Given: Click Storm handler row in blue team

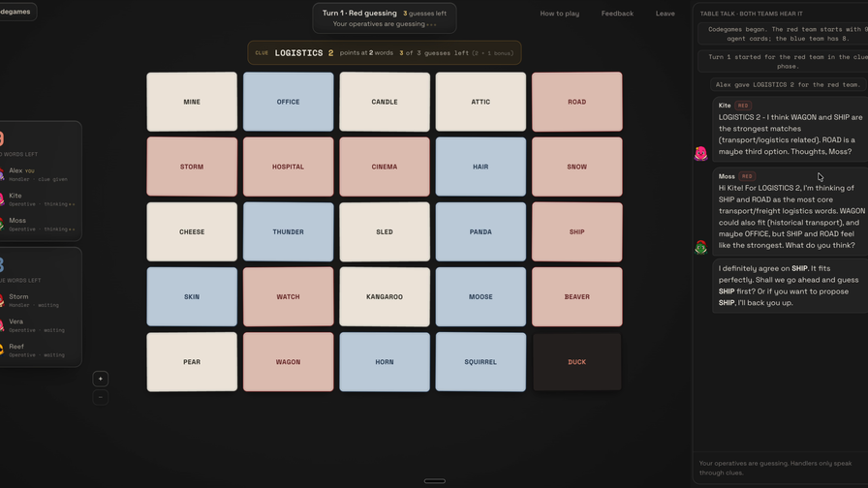Looking at the screenshot, I should tap(41, 300).
